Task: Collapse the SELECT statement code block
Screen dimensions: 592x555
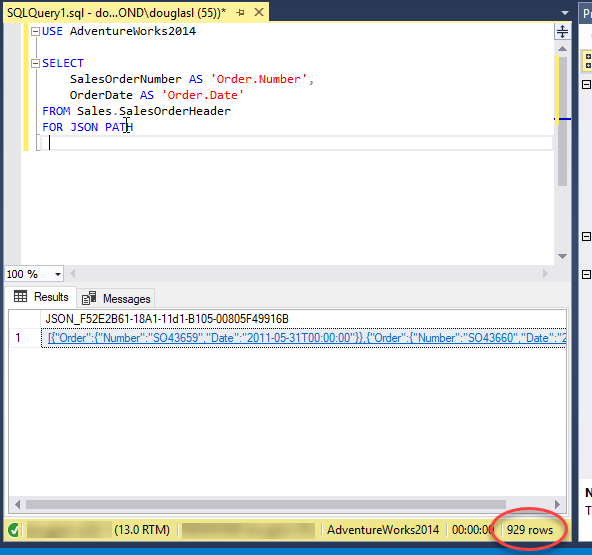Action: coord(35,63)
